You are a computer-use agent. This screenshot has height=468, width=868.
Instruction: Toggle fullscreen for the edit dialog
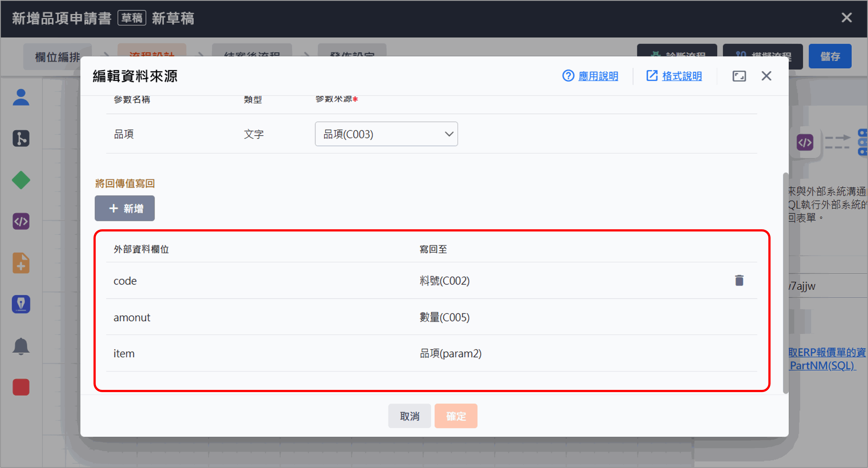tap(739, 76)
